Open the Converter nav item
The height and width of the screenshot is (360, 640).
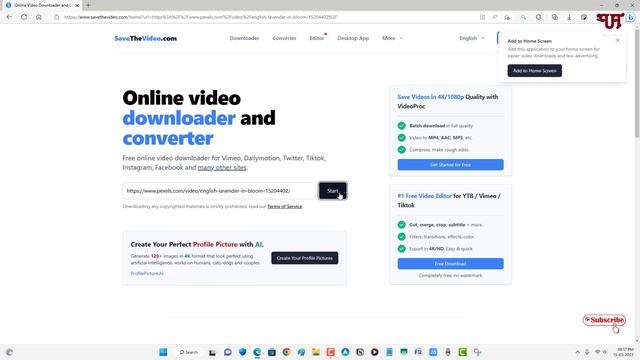pos(284,38)
